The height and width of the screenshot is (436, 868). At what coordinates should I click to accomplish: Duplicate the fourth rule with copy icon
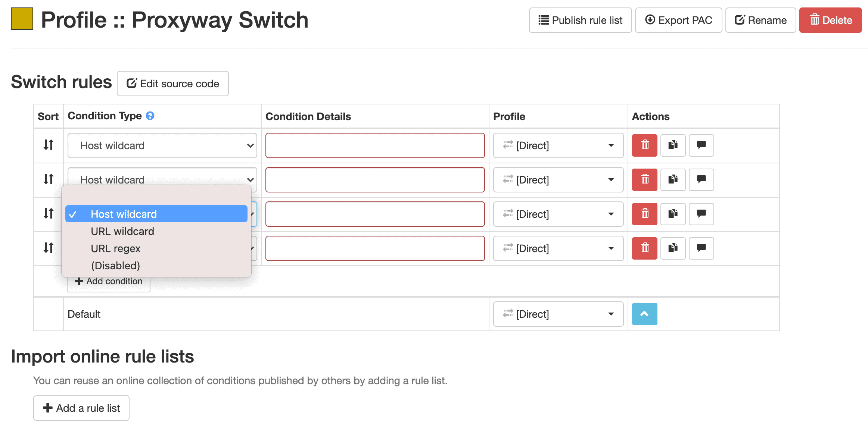coord(673,248)
